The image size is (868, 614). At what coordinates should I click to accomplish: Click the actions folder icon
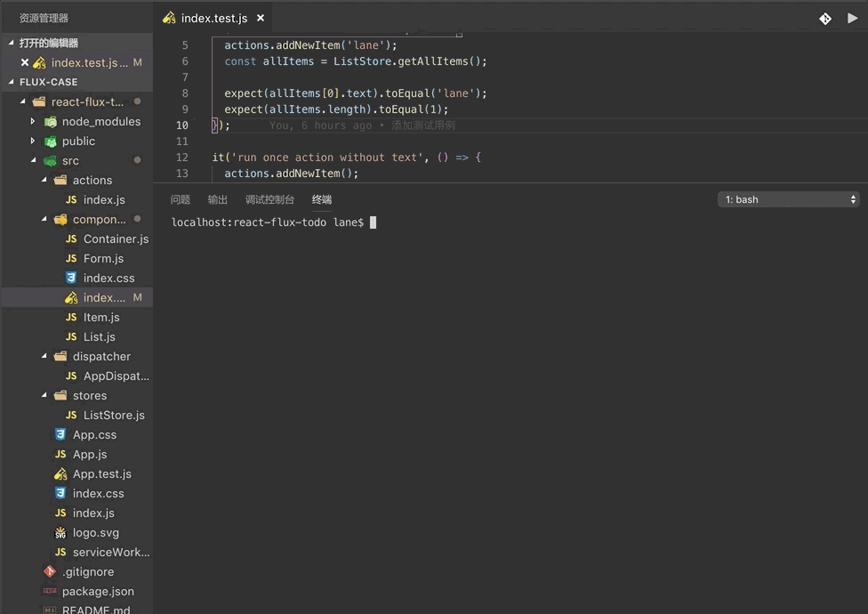[60, 180]
